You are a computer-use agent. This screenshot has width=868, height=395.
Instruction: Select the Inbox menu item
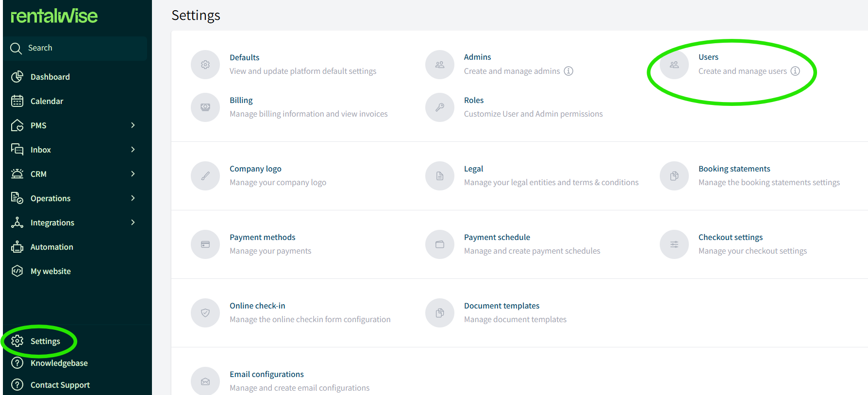(x=40, y=149)
